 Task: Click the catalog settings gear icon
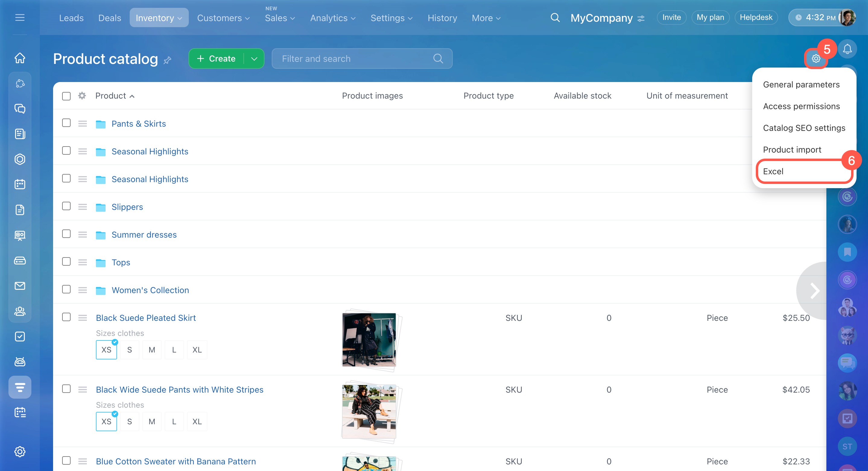[x=816, y=58]
